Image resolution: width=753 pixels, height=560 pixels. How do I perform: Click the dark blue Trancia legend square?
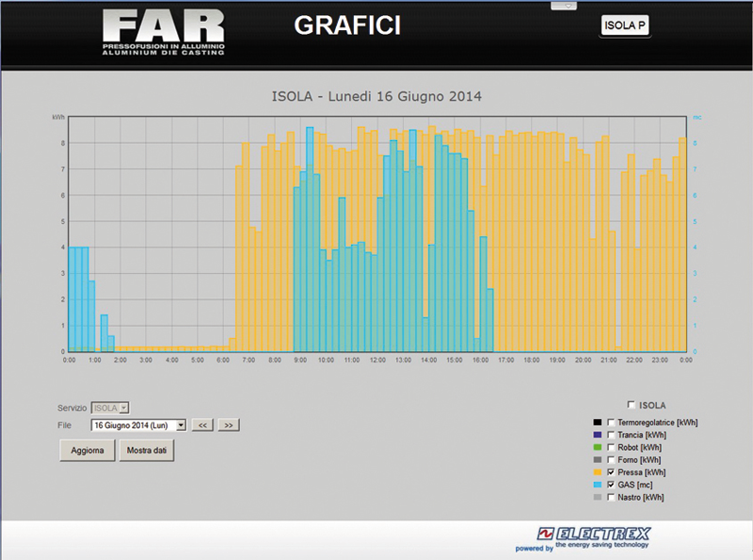(598, 435)
